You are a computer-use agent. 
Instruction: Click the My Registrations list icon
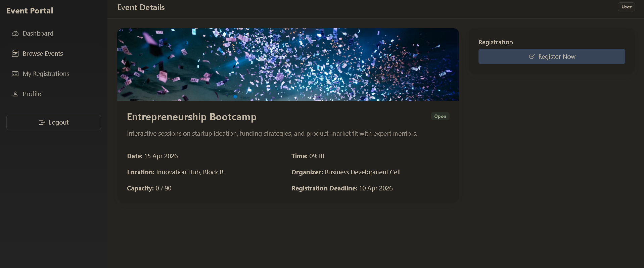click(15, 74)
